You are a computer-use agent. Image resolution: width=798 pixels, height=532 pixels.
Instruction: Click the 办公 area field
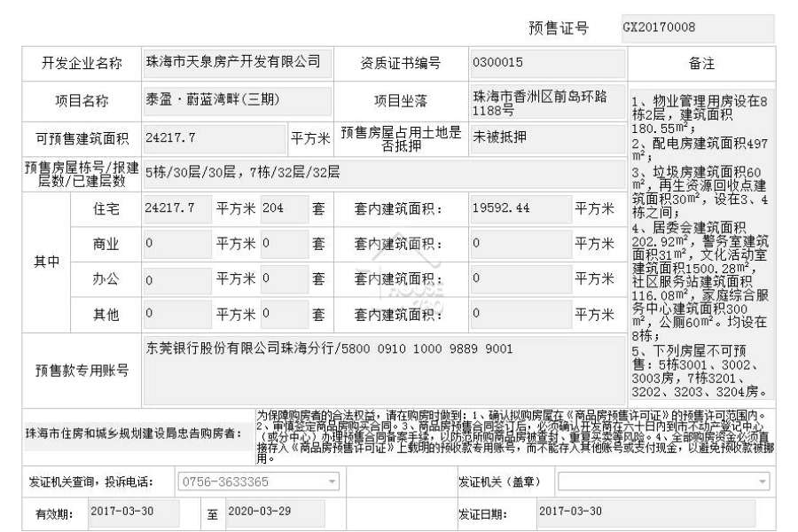177,279
